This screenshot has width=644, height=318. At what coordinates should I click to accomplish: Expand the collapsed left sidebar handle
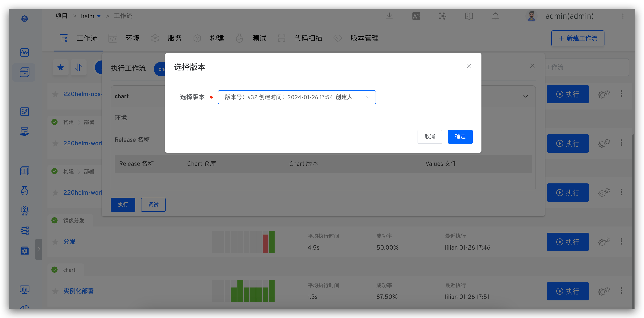point(39,249)
